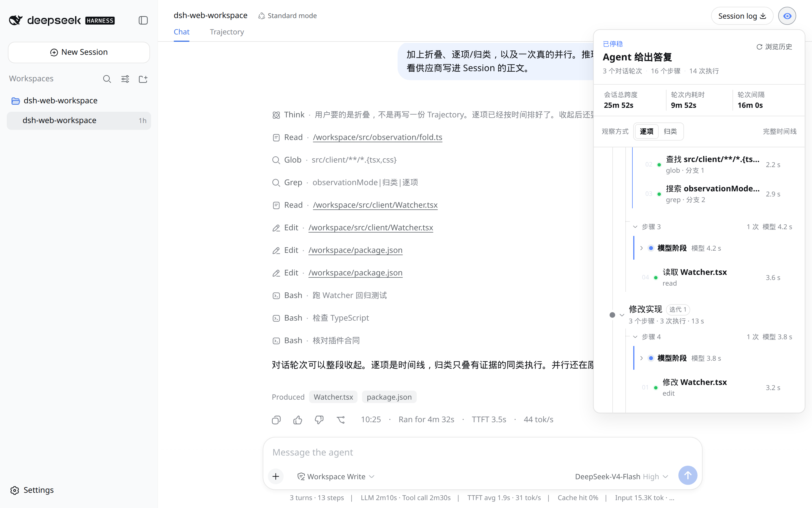Click Bash 跑 Watcher terminal icon

click(x=276, y=296)
